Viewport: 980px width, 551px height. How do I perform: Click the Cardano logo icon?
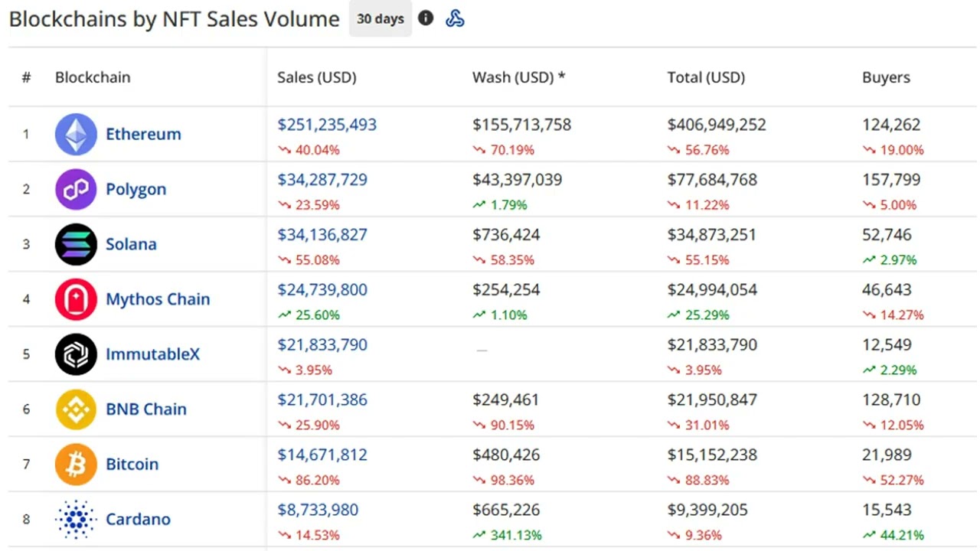(76, 520)
